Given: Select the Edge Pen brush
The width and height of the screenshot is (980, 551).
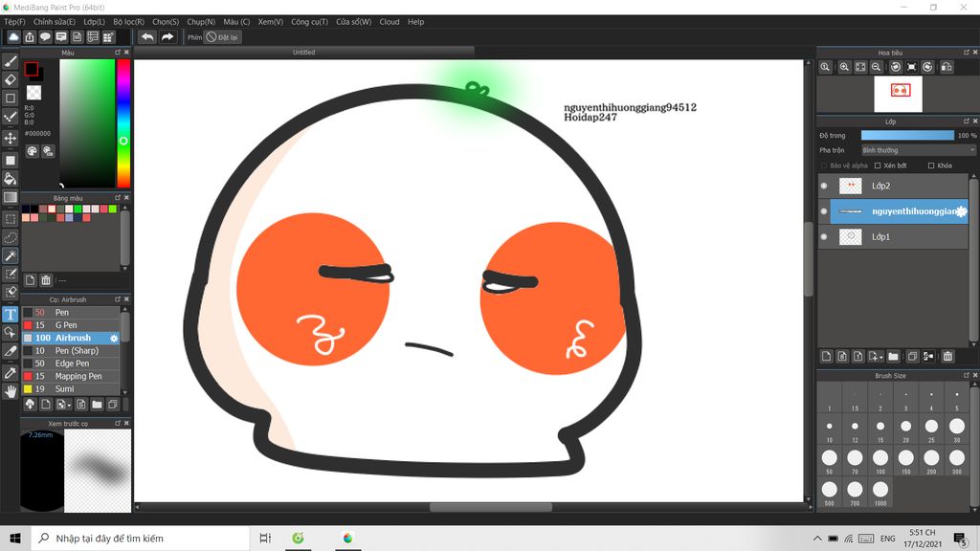Looking at the screenshot, I should click(x=71, y=363).
